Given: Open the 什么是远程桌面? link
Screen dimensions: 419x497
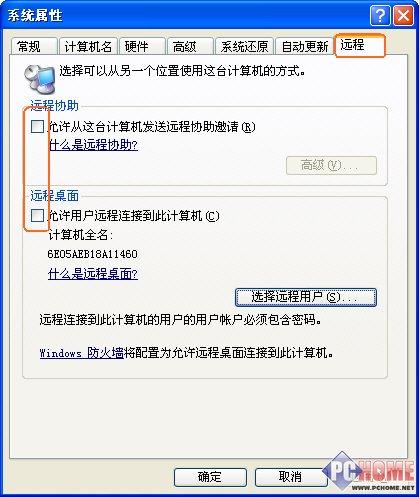Looking at the screenshot, I should [93, 274].
